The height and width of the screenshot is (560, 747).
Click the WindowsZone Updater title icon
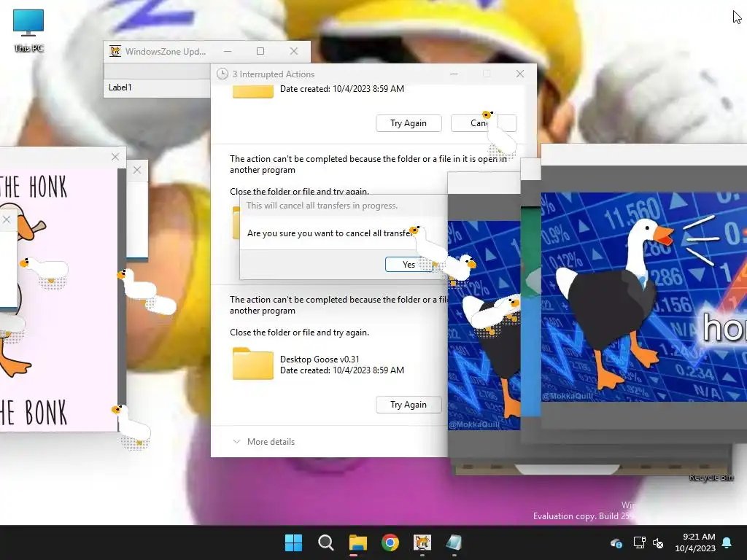coord(115,51)
